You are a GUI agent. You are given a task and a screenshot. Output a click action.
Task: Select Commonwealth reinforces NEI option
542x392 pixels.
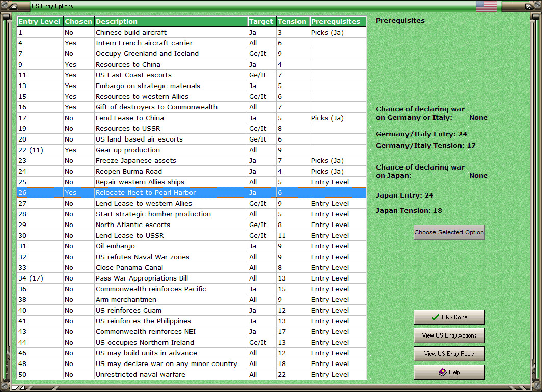(192, 332)
